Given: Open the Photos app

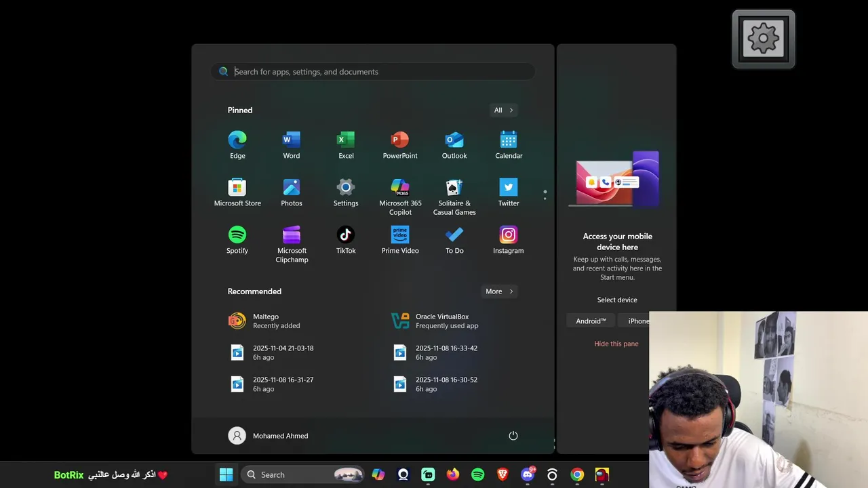Looking at the screenshot, I should (292, 192).
